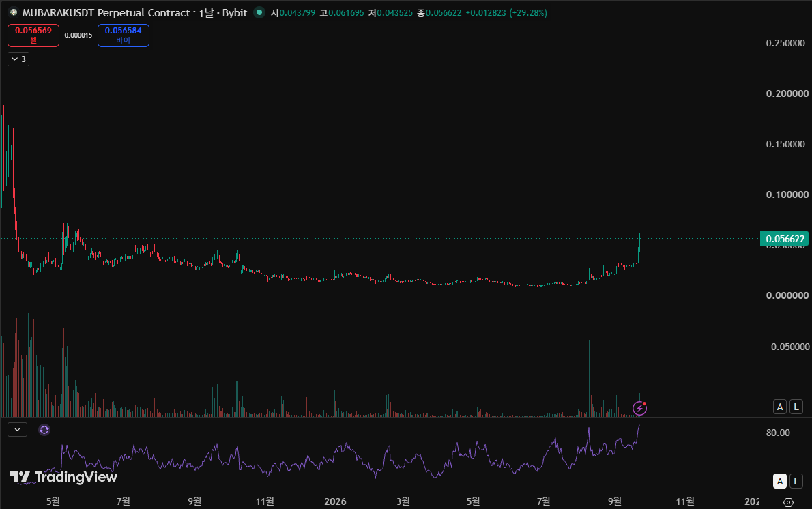Click the 0.250000 price axis label
This screenshot has height=509, width=812.
tap(785, 43)
